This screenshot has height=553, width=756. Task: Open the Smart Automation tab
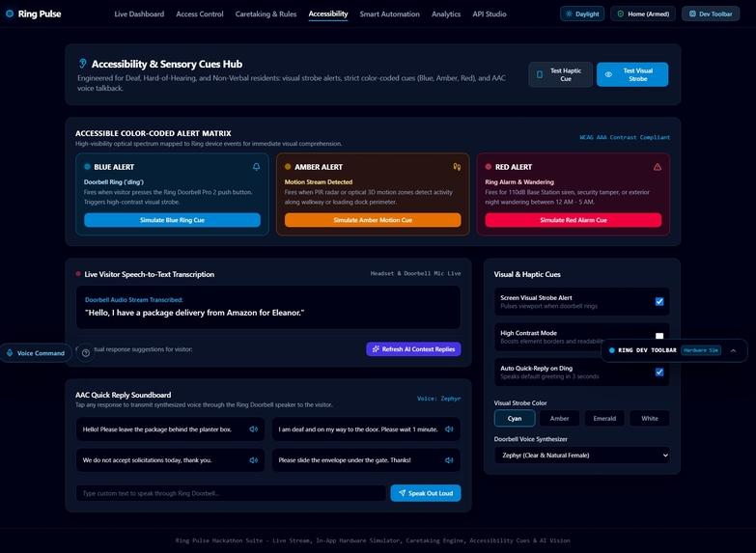click(389, 14)
